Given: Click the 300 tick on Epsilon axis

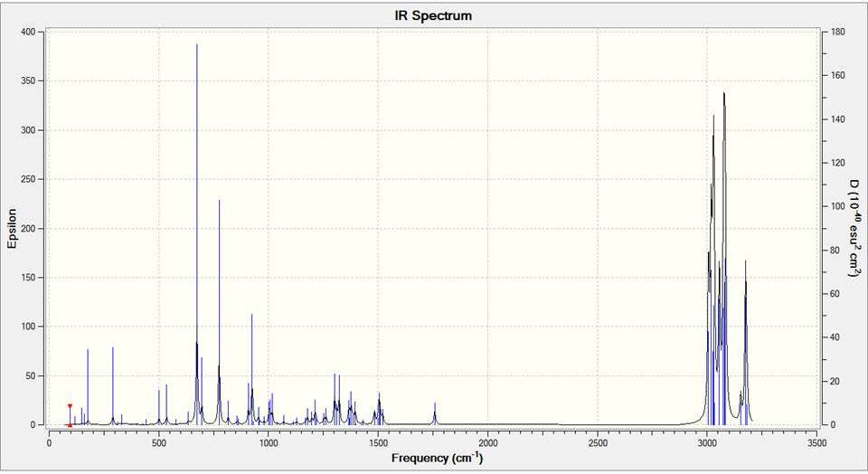Looking at the screenshot, I should click(28, 130).
